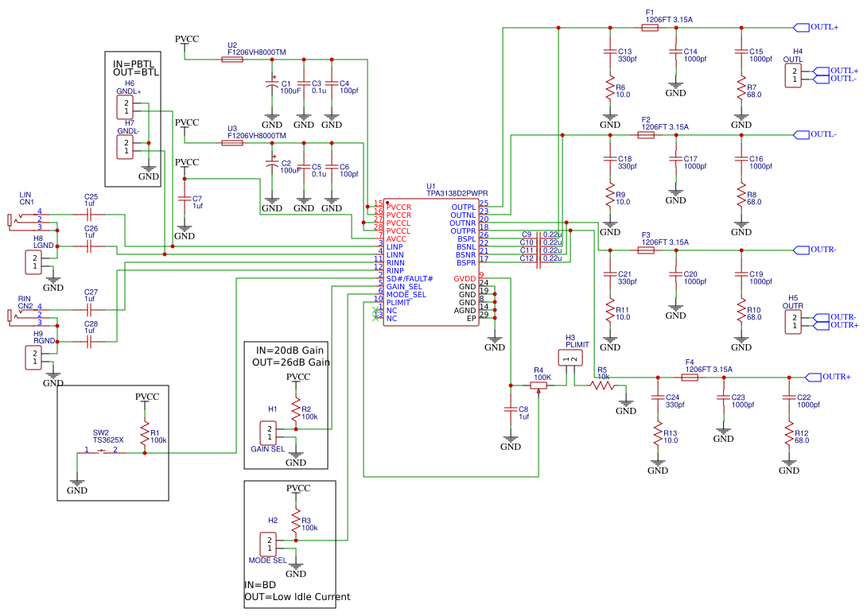Select pull-up resistor R1 100k
Image resolution: width=867 pixels, height=616 pixels.
[144, 434]
